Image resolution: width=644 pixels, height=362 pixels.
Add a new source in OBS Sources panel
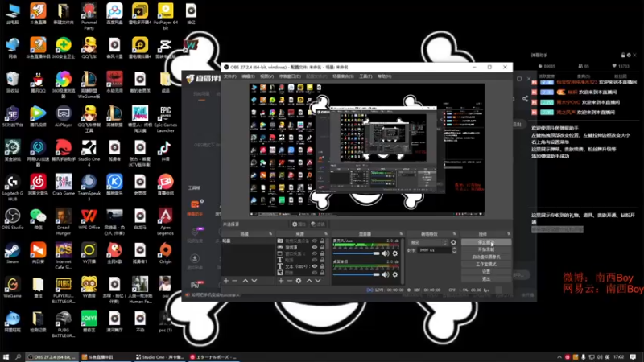pos(281,281)
